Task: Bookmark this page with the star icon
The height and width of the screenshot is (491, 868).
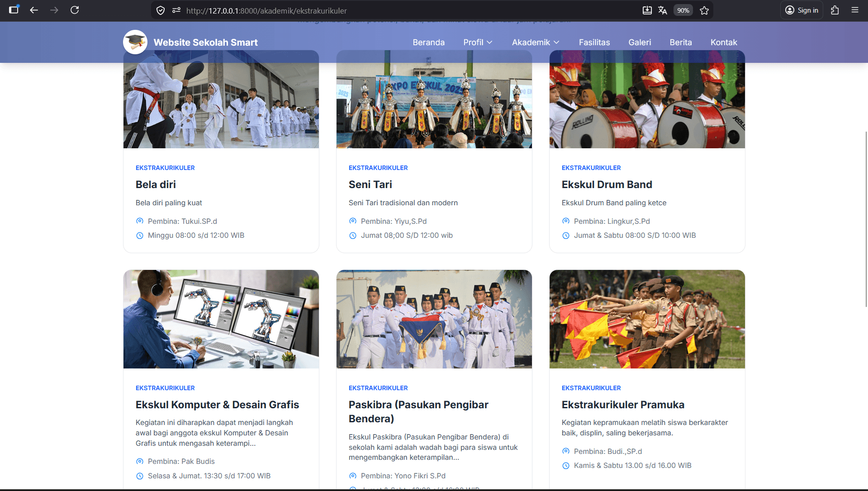Action: (x=704, y=10)
